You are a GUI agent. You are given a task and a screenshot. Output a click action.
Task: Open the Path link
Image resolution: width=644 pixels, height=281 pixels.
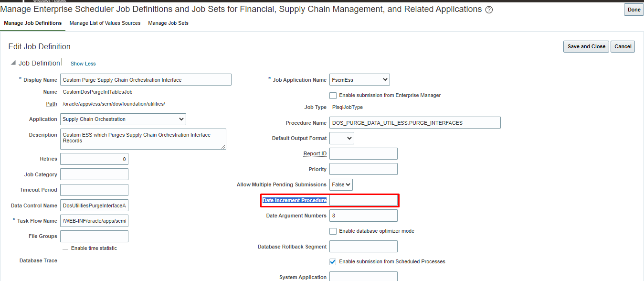(52, 104)
